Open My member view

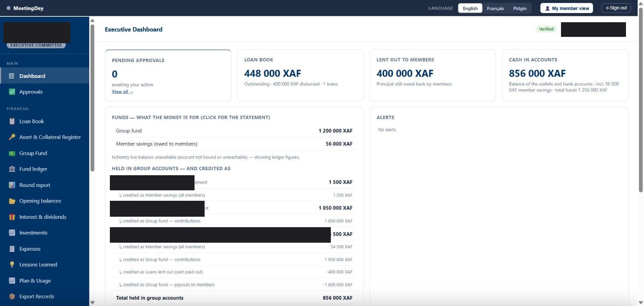point(566,8)
